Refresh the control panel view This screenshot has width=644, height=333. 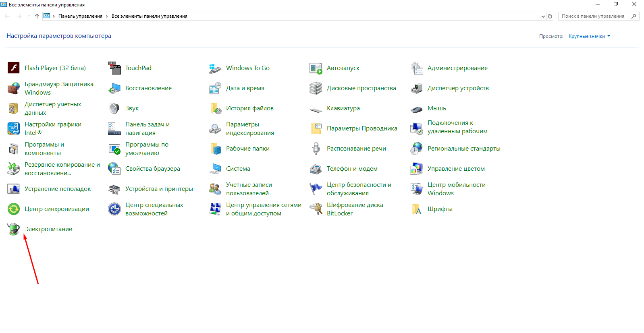coord(550,17)
